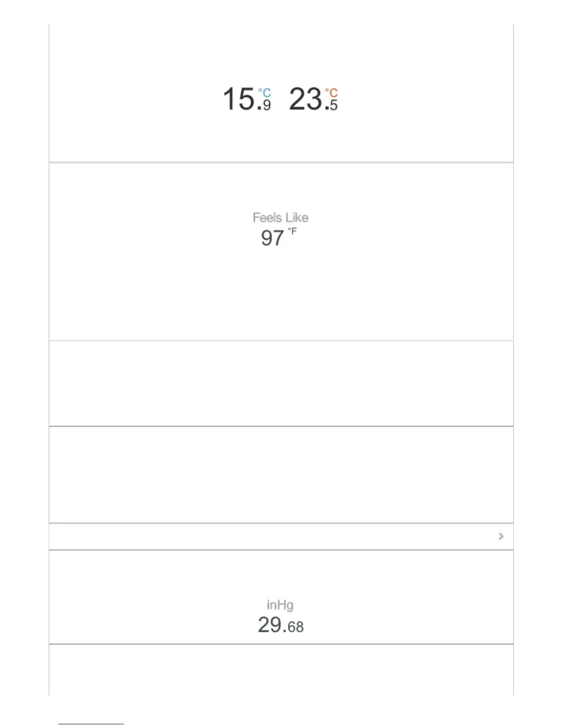Click the inHg pressure unit label
563x728 pixels.
280,605
